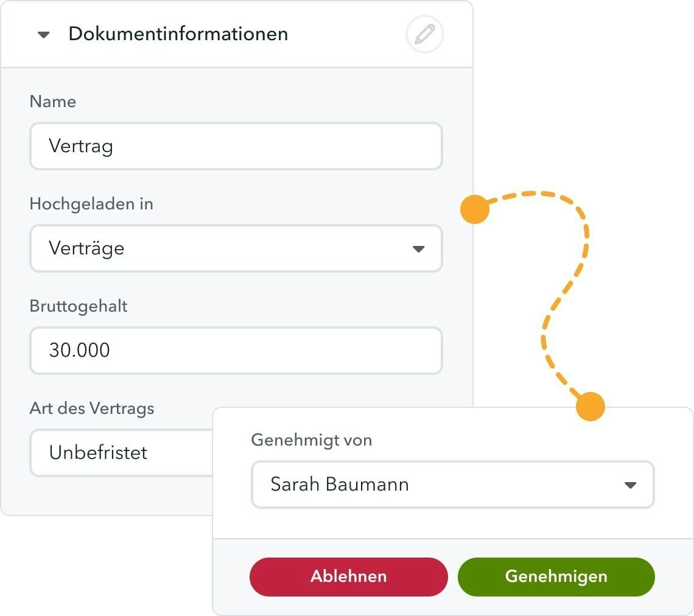The height and width of the screenshot is (616, 694).
Task: Click the pencil edit icon
Action: (x=424, y=35)
